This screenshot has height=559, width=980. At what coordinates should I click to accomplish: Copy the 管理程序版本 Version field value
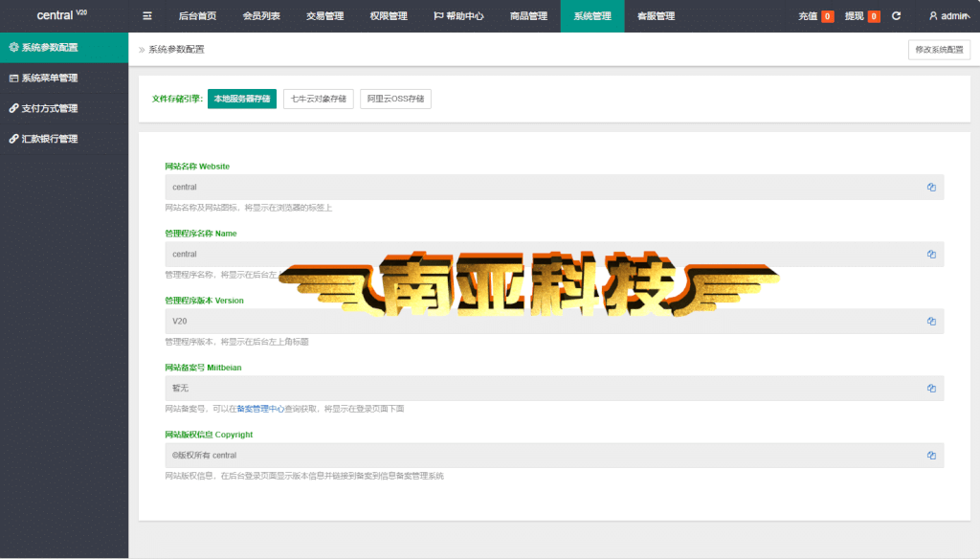click(931, 321)
